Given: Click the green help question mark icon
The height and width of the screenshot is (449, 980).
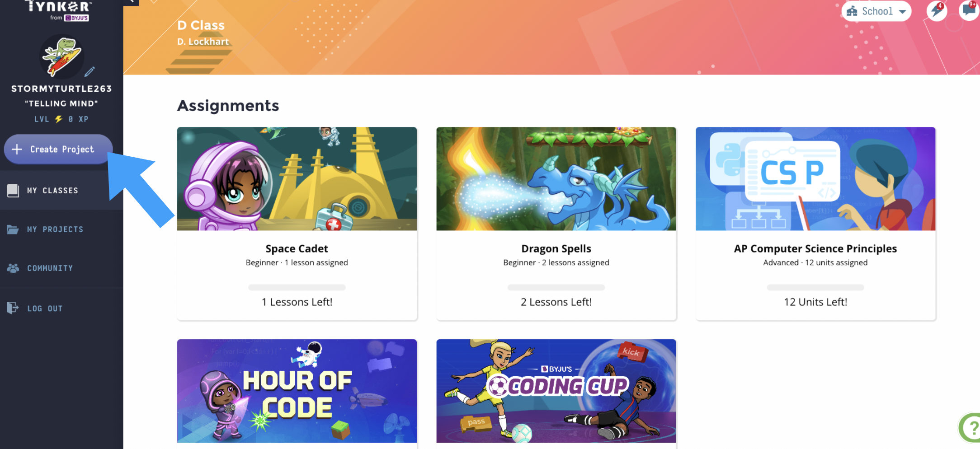Looking at the screenshot, I should coord(970,427).
